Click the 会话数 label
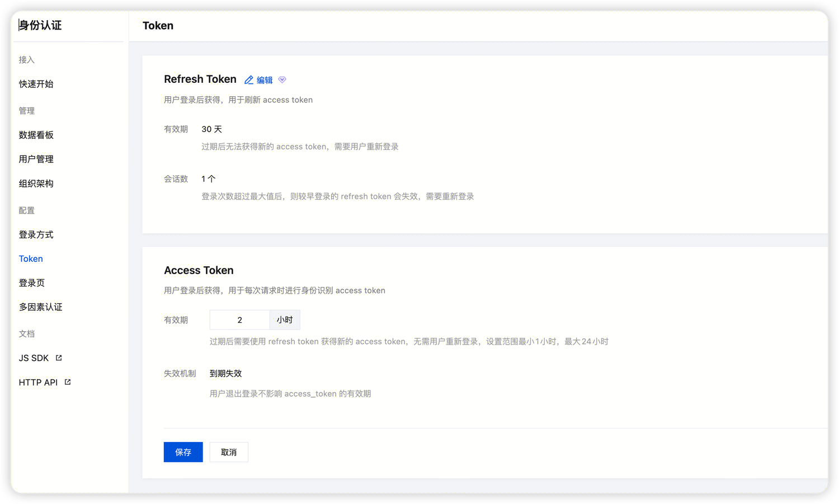Screen dimensions: 839x504 176,179
